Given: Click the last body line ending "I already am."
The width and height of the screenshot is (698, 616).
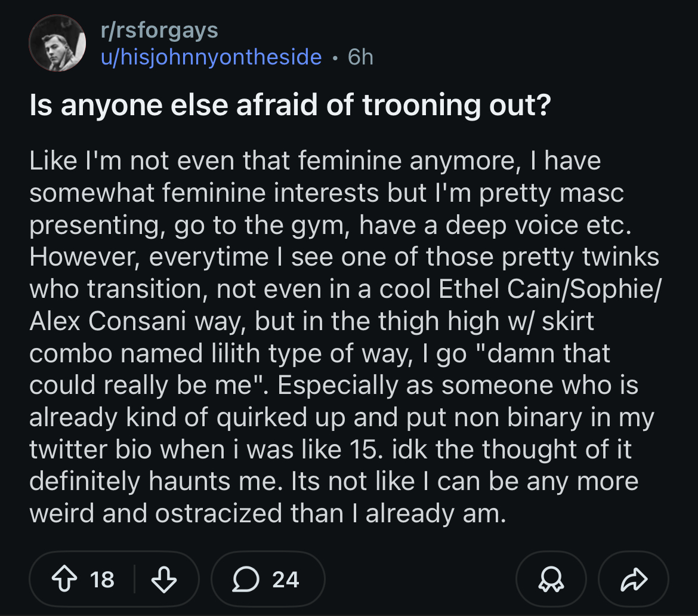Looking at the screenshot, I should pos(267,514).
